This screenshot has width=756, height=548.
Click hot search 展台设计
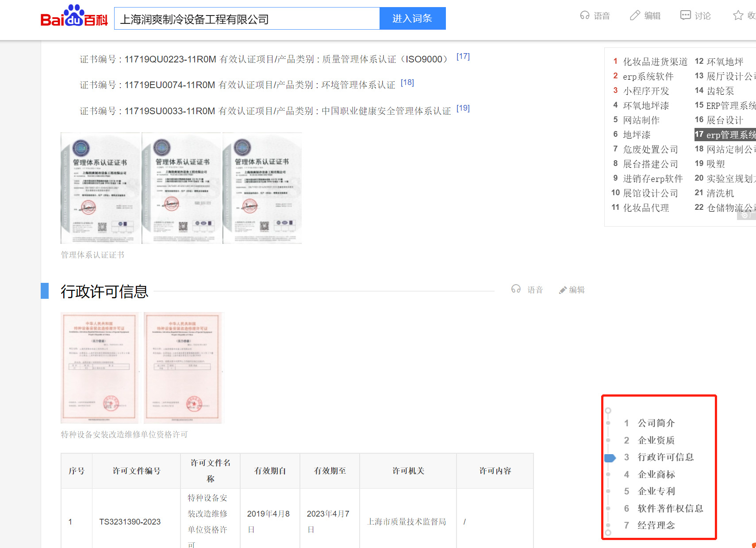tap(725, 120)
